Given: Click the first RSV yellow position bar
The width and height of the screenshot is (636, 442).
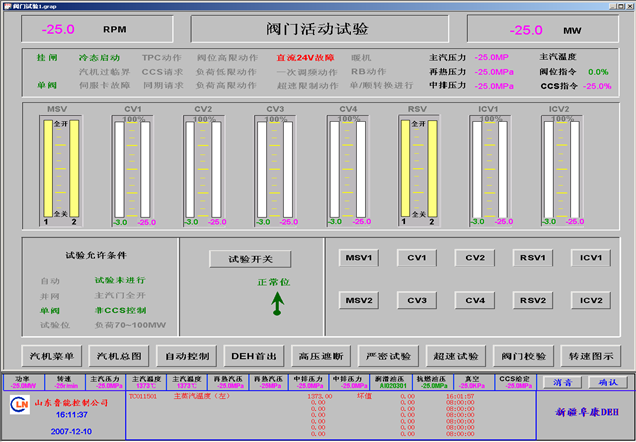Looking at the screenshot, I should (x=405, y=168).
